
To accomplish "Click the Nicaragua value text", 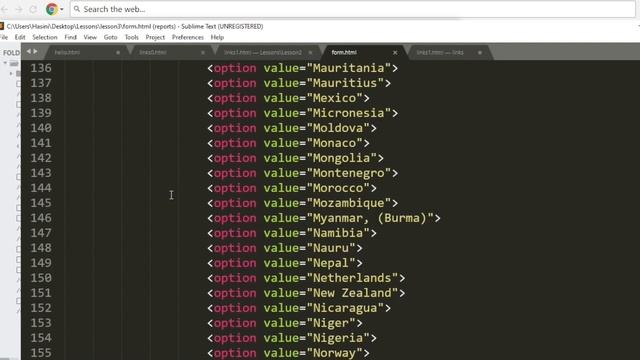I will click(x=344, y=308).
